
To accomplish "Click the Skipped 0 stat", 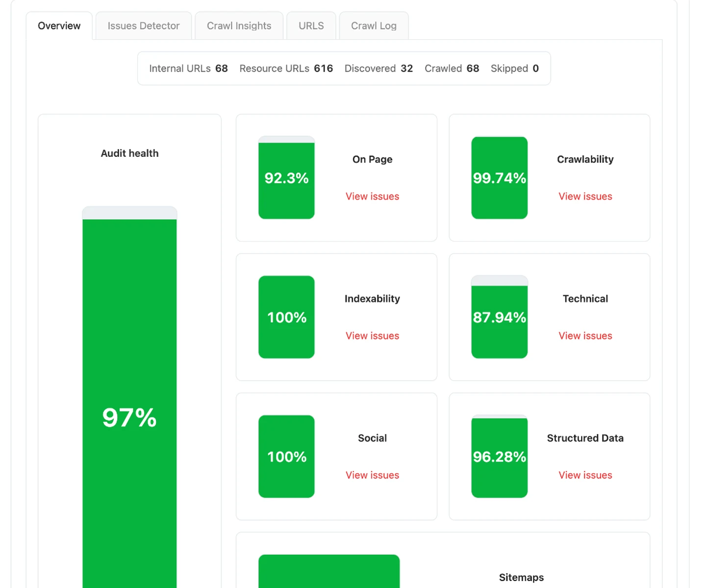I will [515, 69].
